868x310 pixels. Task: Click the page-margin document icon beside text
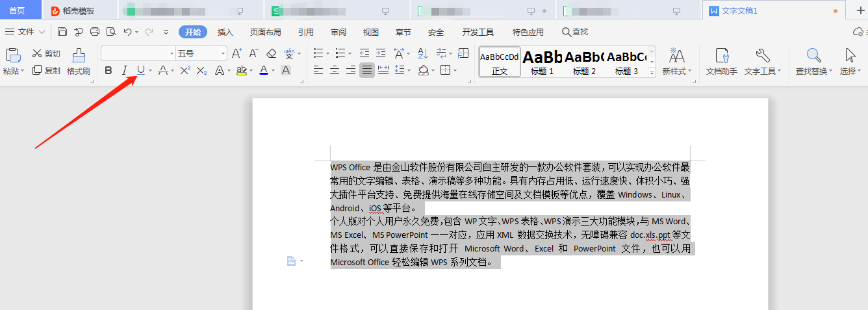[x=292, y=261]
